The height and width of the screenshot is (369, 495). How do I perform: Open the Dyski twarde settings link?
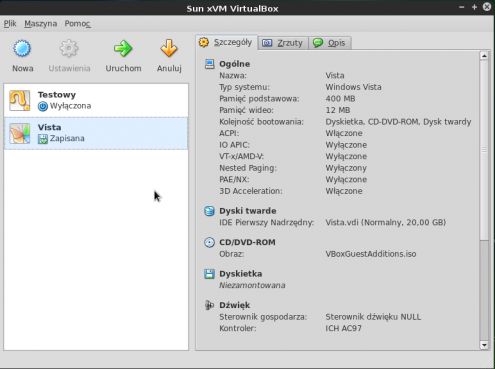(248, 211)
